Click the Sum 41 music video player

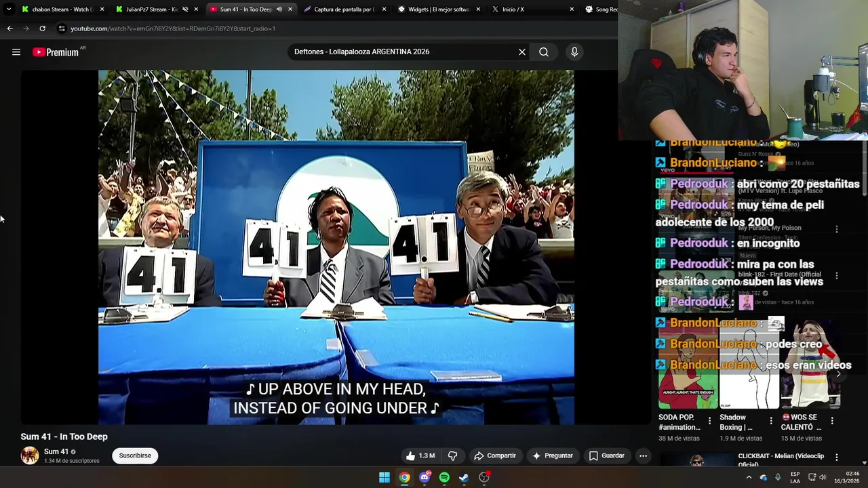pyautogui.click(x=336, y=247)
